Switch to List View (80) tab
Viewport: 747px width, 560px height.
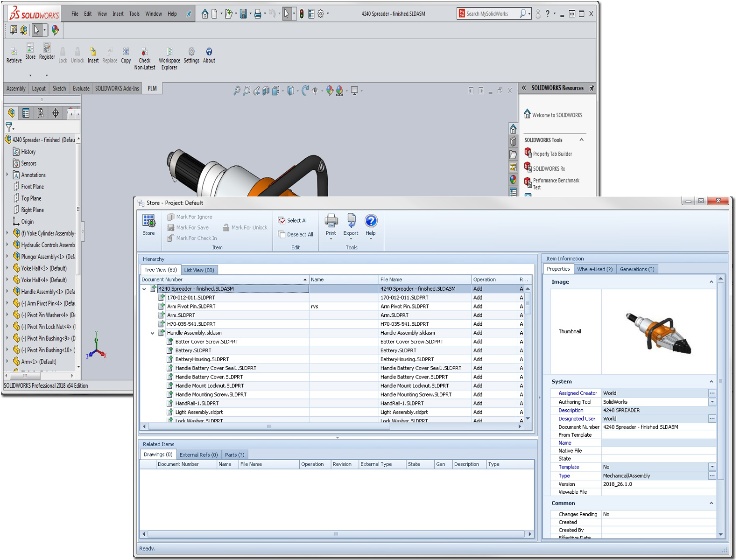(x=199, y=270)
